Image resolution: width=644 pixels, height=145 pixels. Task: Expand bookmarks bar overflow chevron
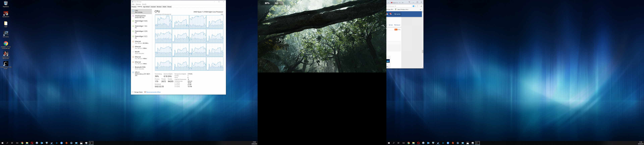pos(420,10)
